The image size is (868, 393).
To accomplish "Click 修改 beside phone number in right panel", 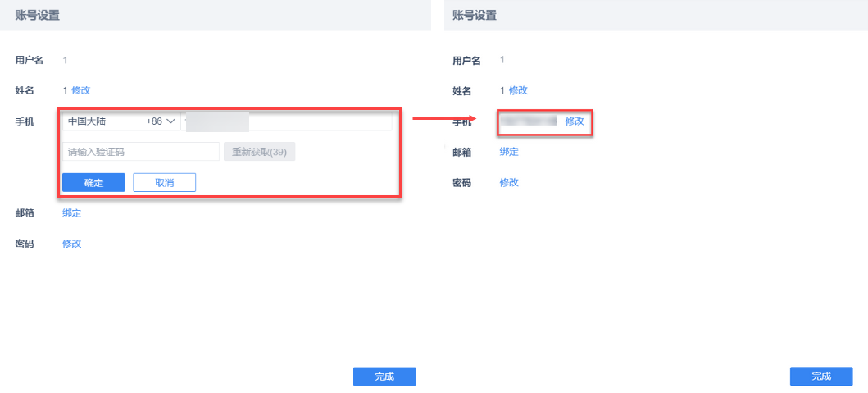I will (575, 121).
